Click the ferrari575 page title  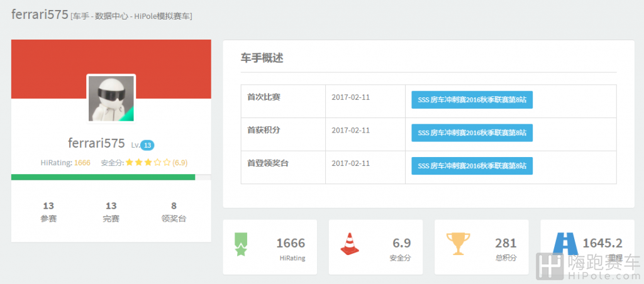coord(40,15)
